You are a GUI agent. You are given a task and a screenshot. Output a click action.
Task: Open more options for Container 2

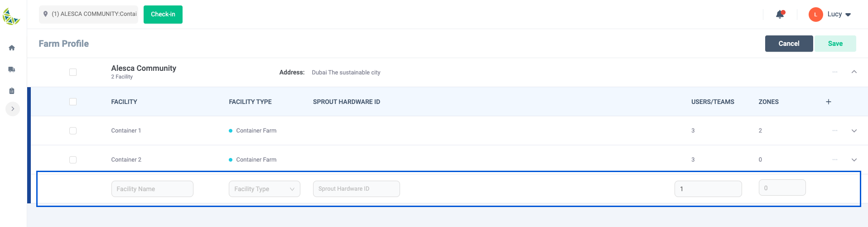click(835, 160)
